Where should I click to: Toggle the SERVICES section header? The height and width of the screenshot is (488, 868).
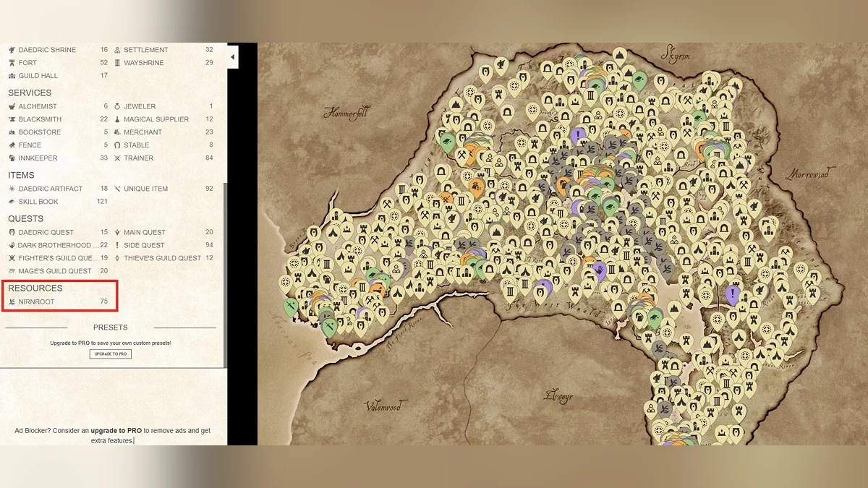(x=30, y=93)
